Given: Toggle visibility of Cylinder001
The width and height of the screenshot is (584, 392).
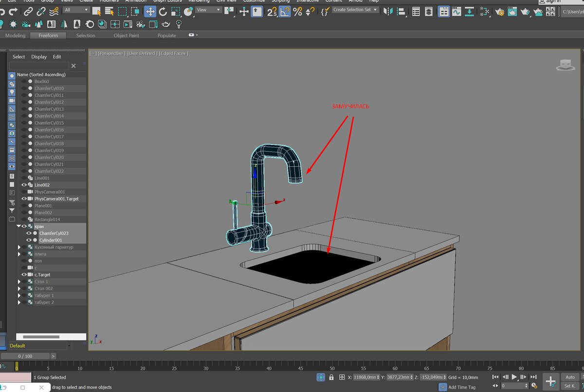Looking at the screenshot, I should coord(29,240).
